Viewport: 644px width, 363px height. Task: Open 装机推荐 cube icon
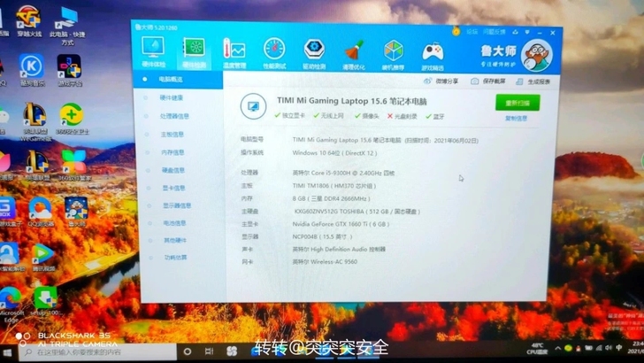(393, 55)
